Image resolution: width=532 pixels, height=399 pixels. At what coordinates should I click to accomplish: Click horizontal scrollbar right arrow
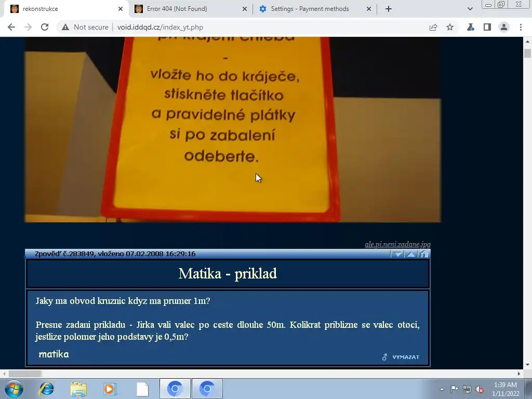pyautogui.click(x=519, y=374)
